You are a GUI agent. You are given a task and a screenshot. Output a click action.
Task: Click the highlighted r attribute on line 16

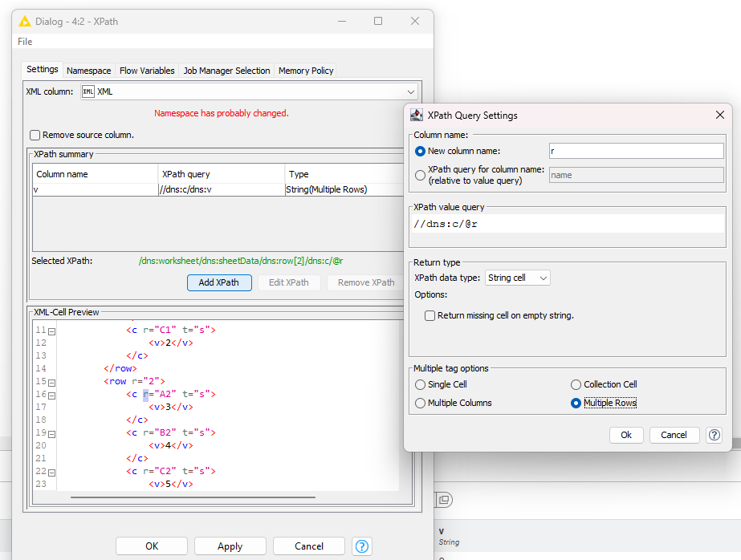(145, 394)
